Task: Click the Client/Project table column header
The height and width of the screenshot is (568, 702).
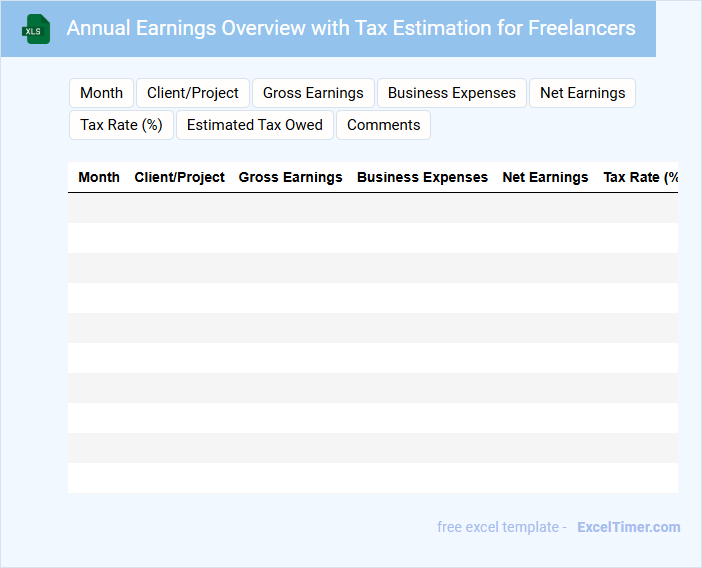Action: 179,177
